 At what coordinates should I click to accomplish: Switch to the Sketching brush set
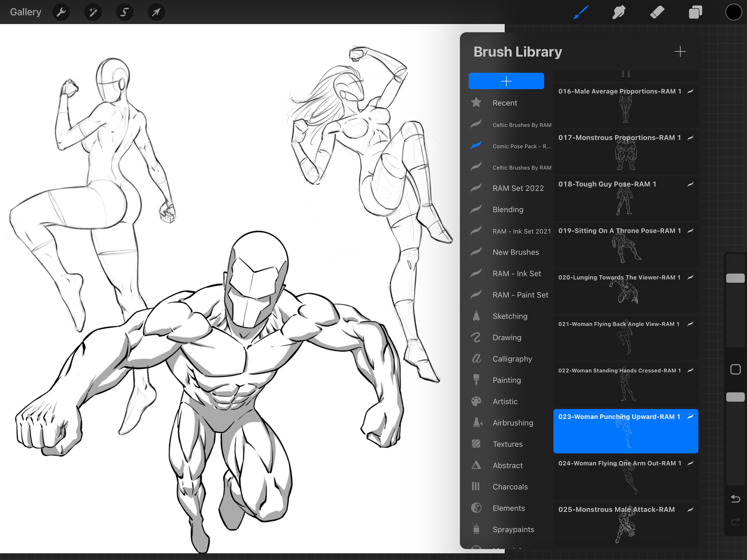click(510, 316)
